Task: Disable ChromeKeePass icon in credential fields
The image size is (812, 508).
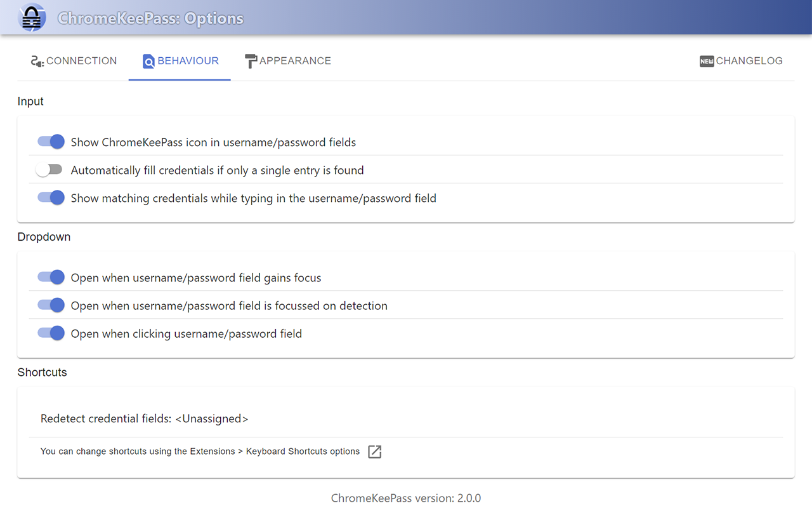Action: click(x=50, y=142)
